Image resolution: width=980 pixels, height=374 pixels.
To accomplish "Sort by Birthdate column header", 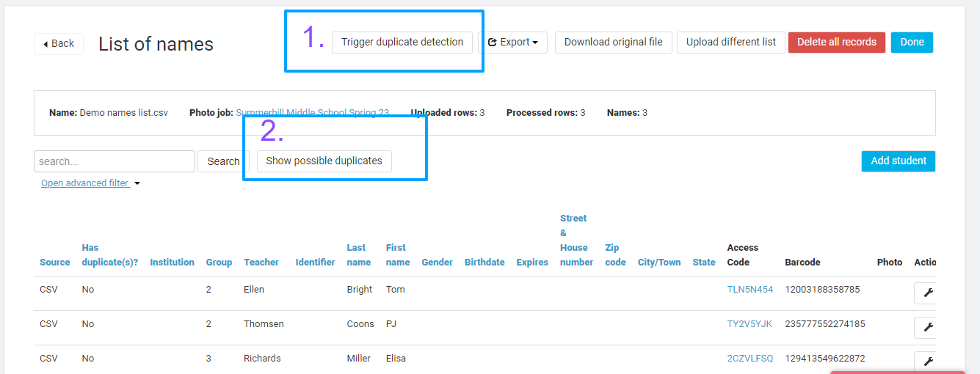I will point(484,263).
